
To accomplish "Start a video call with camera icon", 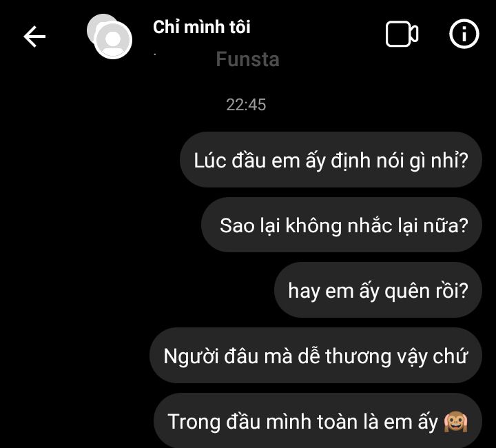I will tap(402, 34).
